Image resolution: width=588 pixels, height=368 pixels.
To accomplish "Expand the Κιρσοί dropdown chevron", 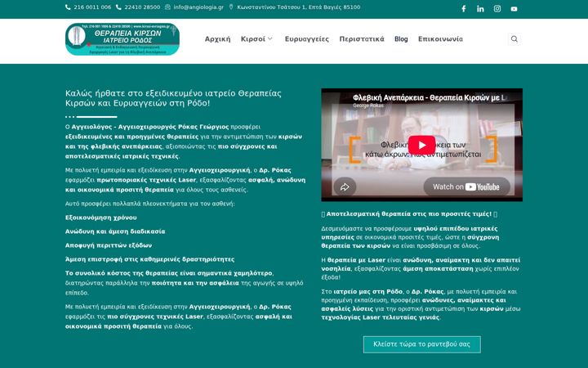I will tap(270, 38).
